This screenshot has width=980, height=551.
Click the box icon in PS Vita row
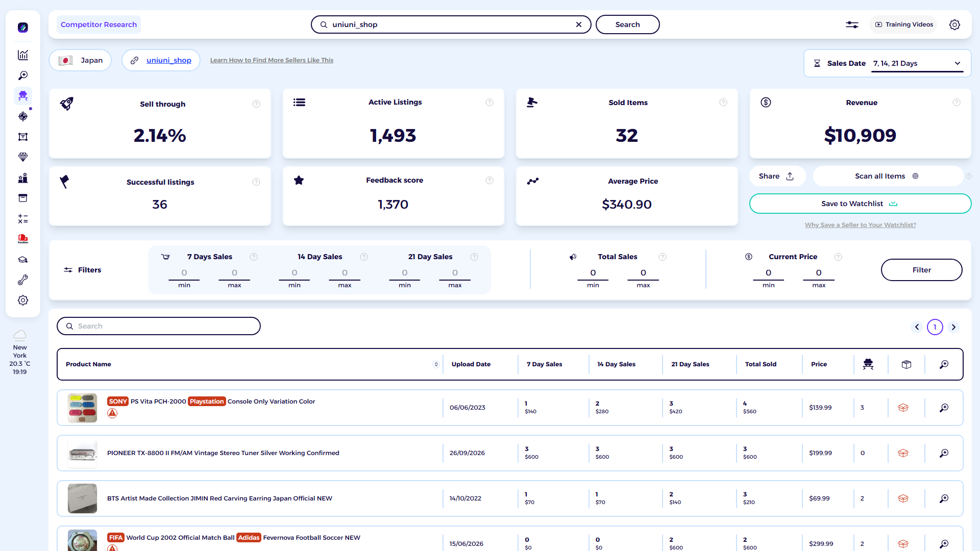(903, 408)
